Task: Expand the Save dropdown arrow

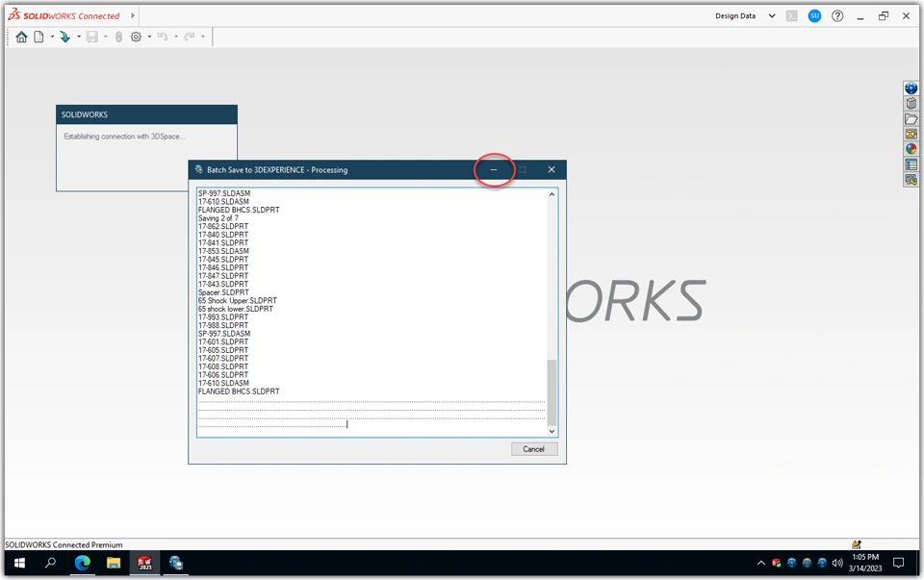Action: coord(106,38)
